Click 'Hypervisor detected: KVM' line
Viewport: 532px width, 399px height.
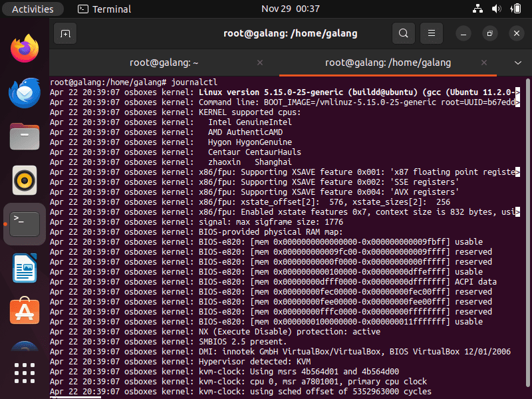tap(180, 362)
